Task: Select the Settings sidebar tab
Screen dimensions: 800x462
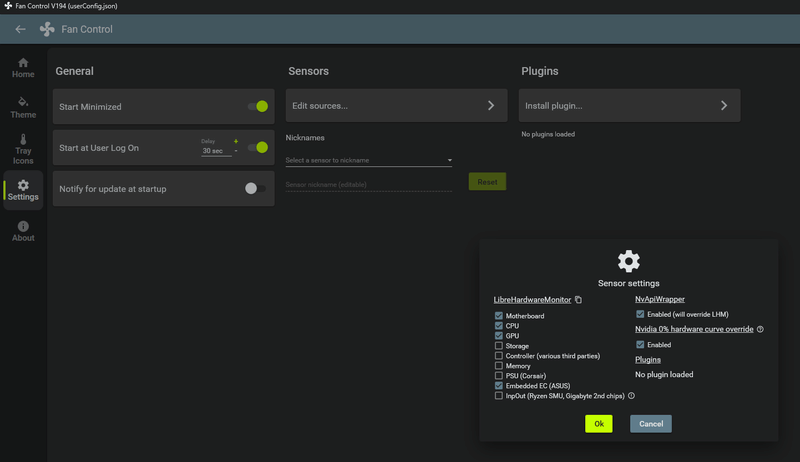Action: click(x=23, y=189)
